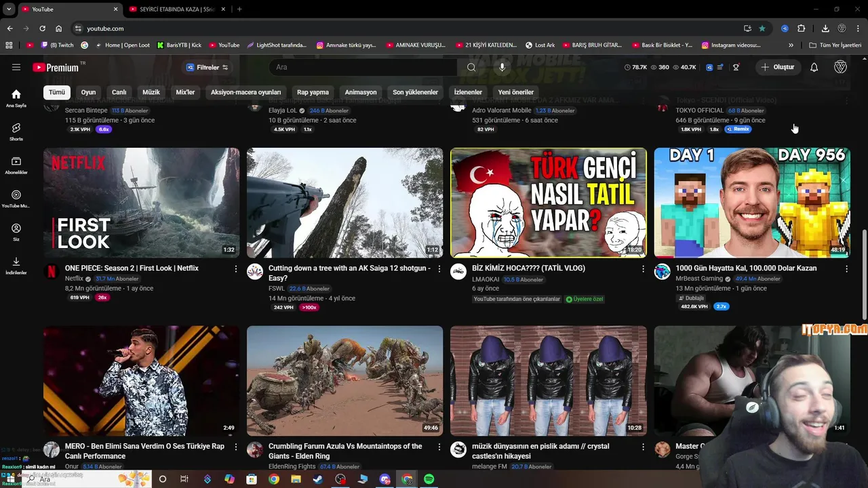Switch to SEYİRCİ ETABINDA KAZA tab

tap(176, 9)
